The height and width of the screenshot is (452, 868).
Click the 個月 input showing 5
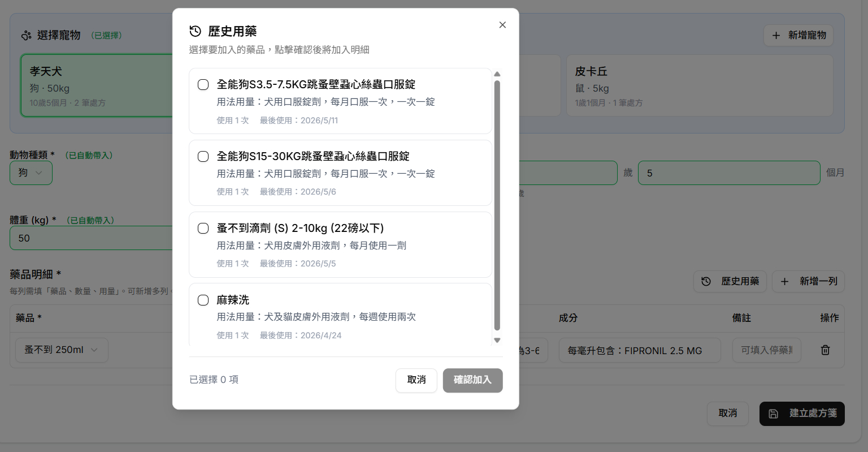[x=729, y=173]
